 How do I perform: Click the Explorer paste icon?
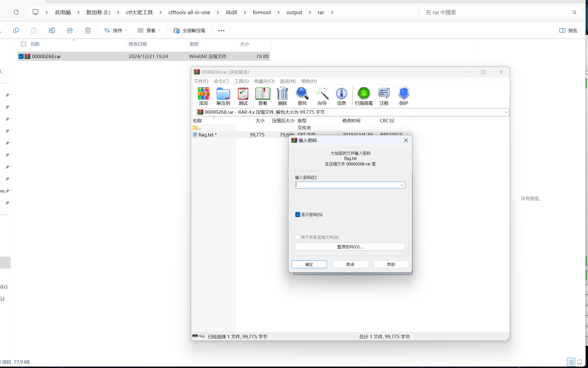point(34,30)
